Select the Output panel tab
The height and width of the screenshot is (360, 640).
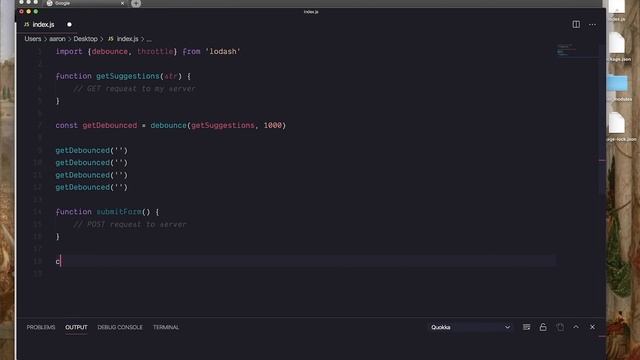[76, 327]
